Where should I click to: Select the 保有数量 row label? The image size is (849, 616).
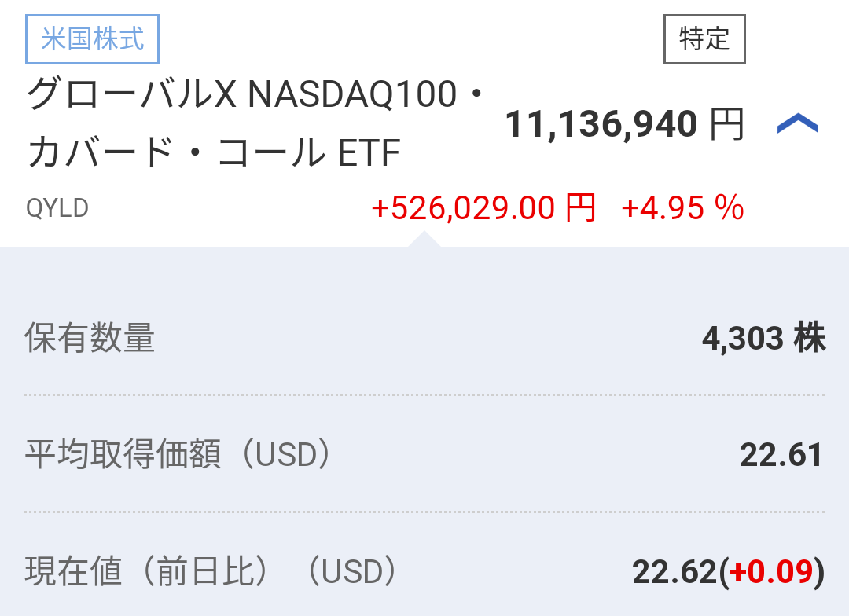(x=90, y=339)
